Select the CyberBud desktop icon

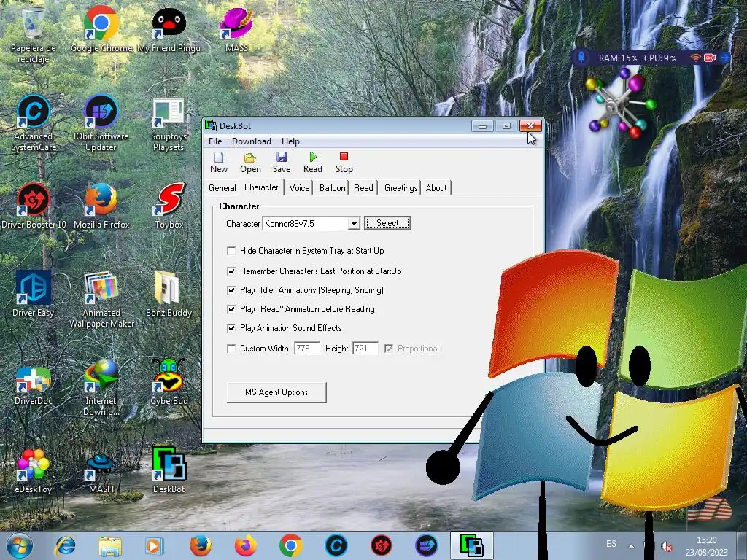click(169, 382)
